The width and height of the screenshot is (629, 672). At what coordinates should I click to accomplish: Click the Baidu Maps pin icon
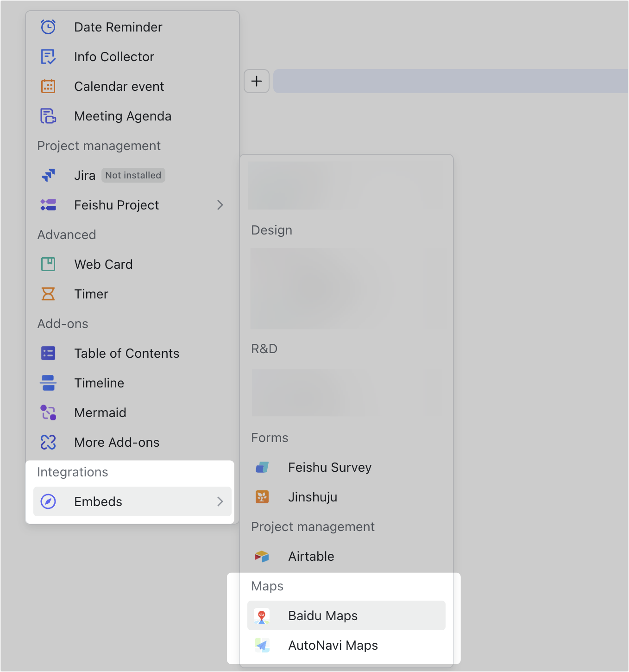(x=262, y=615)
